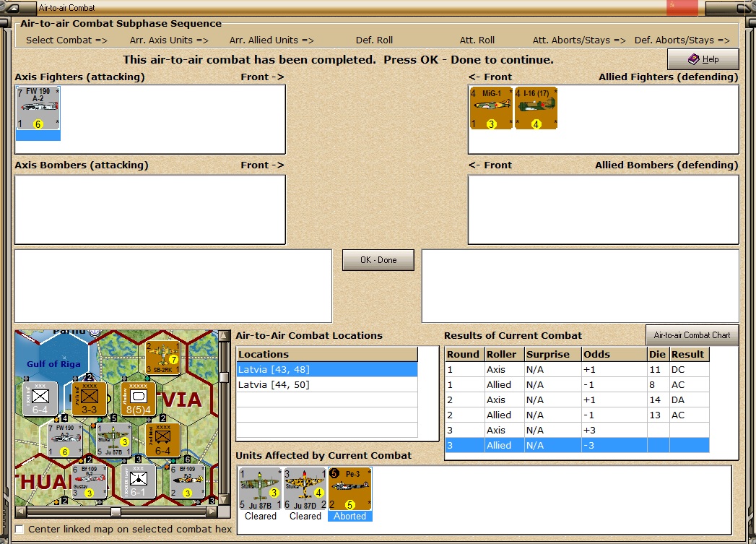The height and width of the screenshot is (544, 756).
Task: Click the Ju 87B Stuka counter on map
Action: pos(114,440)
